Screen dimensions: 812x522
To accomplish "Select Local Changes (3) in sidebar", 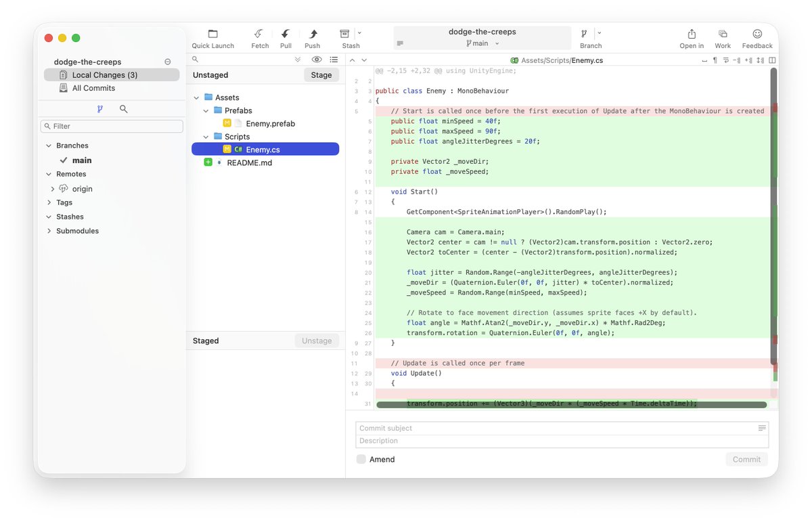I will [112, 74].
